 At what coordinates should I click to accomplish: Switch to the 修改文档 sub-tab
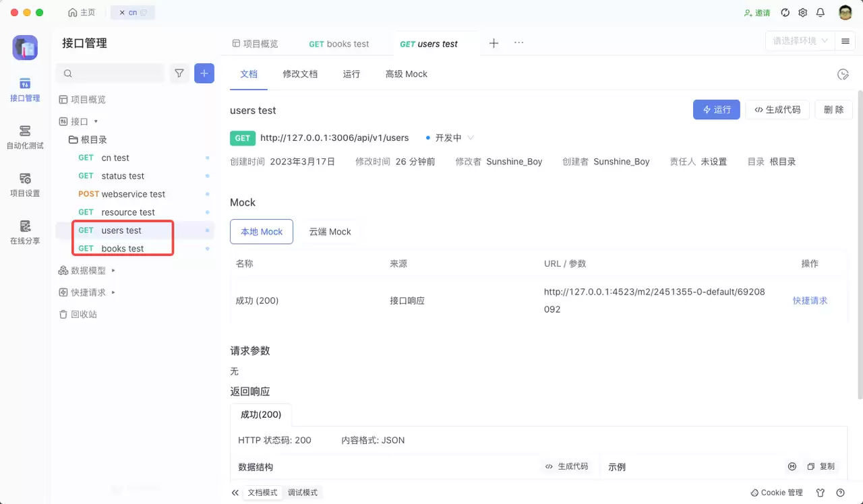[x=300, y=74]
